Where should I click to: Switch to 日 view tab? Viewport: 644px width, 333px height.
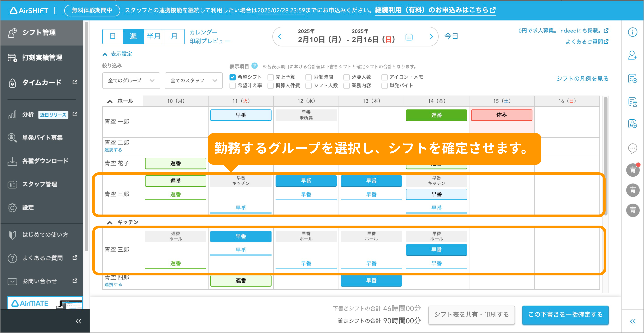click(113, 36)
